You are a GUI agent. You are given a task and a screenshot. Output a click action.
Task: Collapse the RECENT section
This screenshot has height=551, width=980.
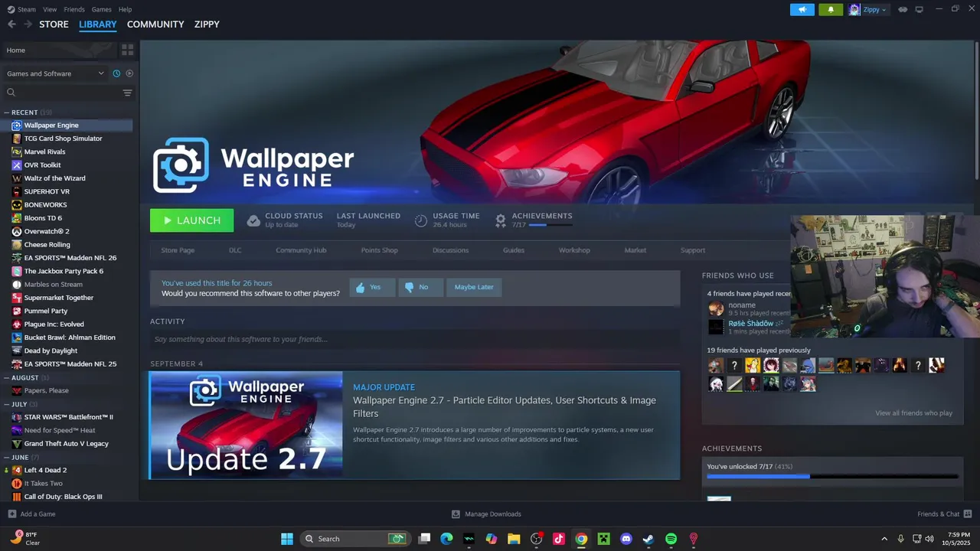pos(7,112)
